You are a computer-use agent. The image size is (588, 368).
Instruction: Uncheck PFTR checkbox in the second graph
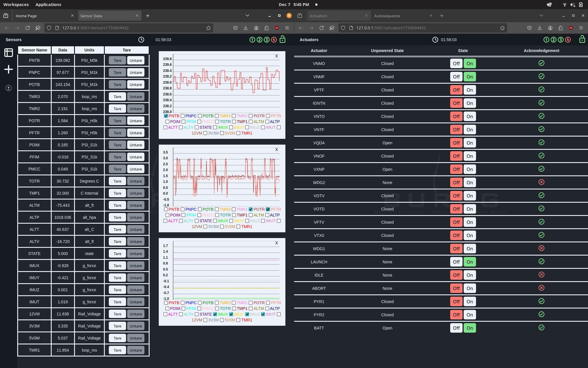pyautogui.click(x=268, y=209)
